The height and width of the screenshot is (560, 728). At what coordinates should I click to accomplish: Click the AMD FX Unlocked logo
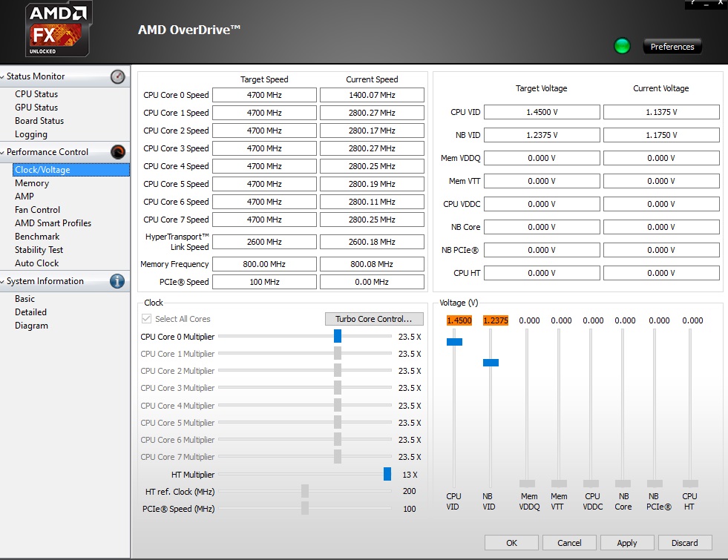pos(58,30)
